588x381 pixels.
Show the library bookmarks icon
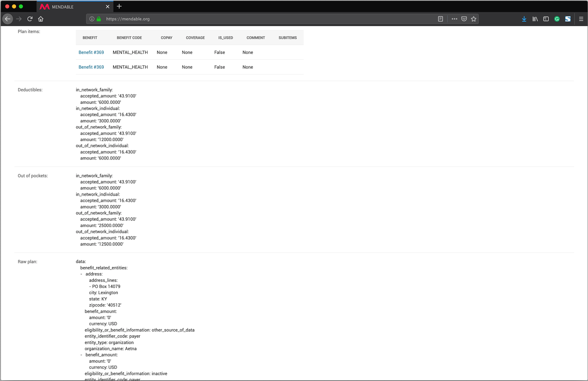click(x=535, y=19)
